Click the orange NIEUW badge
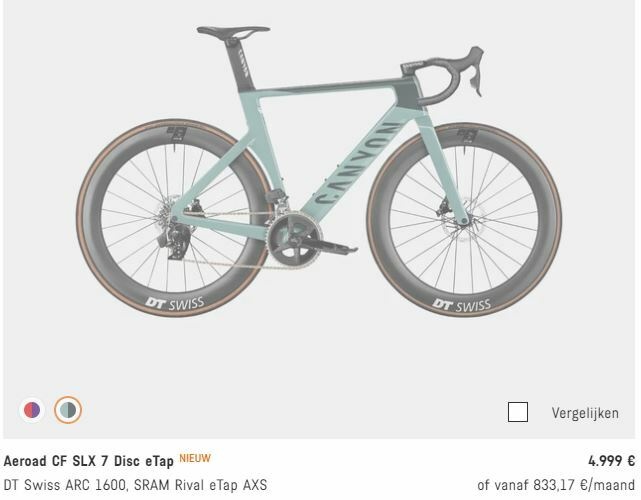 195,458
